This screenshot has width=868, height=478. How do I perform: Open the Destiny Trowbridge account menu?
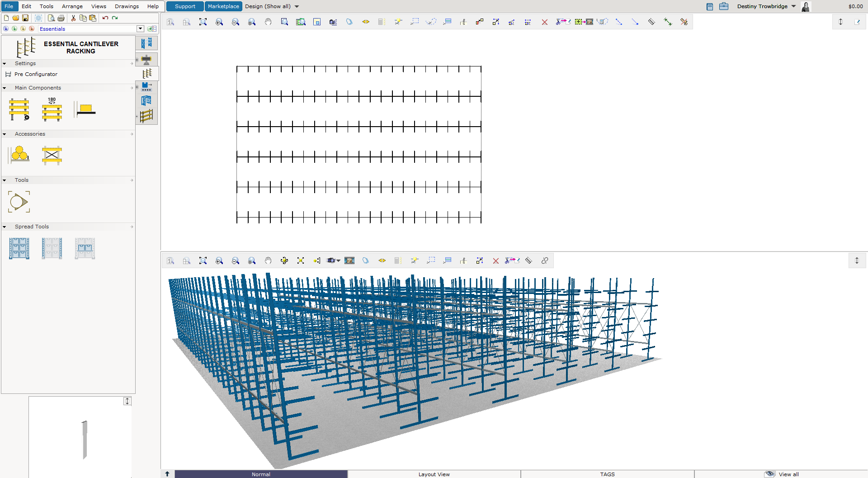pyautogui.click(x=766, y=6)
